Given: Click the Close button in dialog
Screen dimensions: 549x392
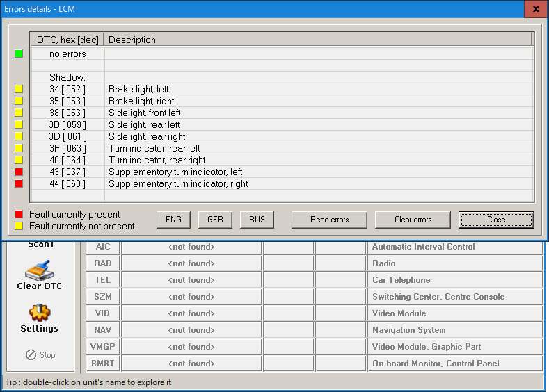Looking at the screenshot, I should (x=496, y=220).
